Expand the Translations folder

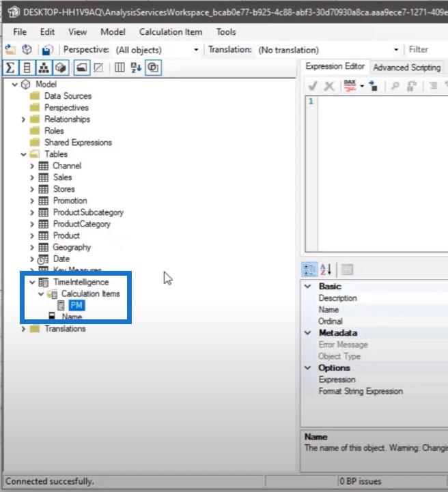(23, 329)
